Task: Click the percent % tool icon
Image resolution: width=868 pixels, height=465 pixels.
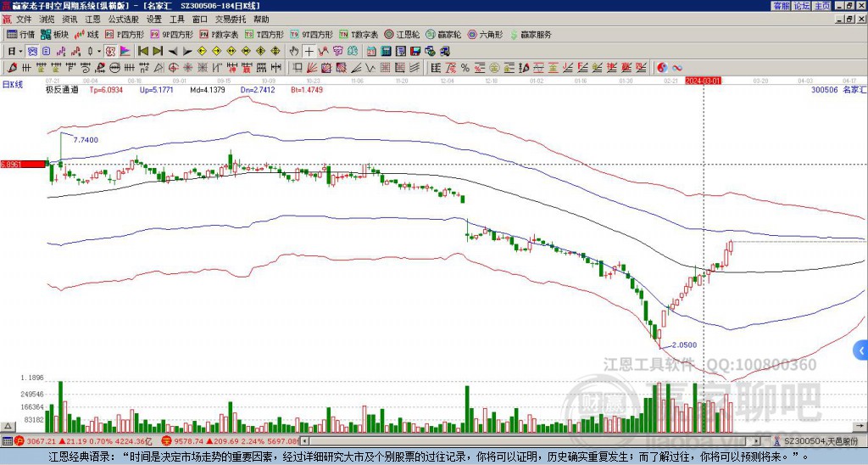Action: (465, 68)
